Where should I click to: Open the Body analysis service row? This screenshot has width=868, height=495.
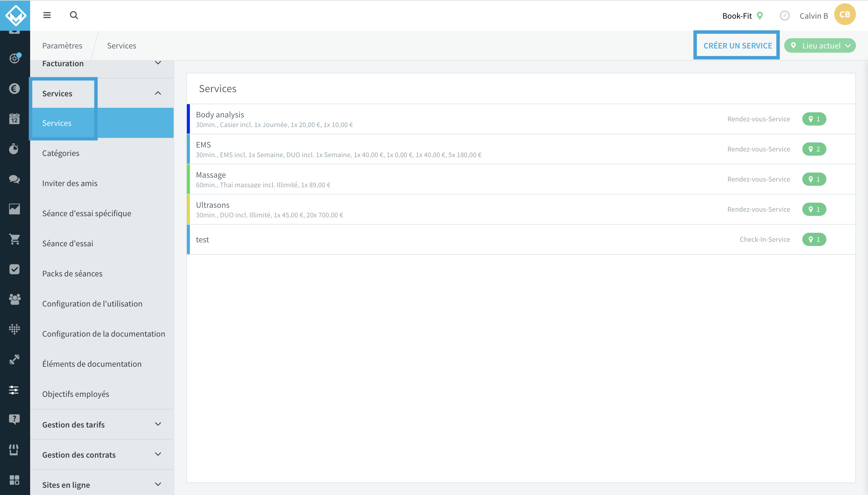(x=521, y=119)
